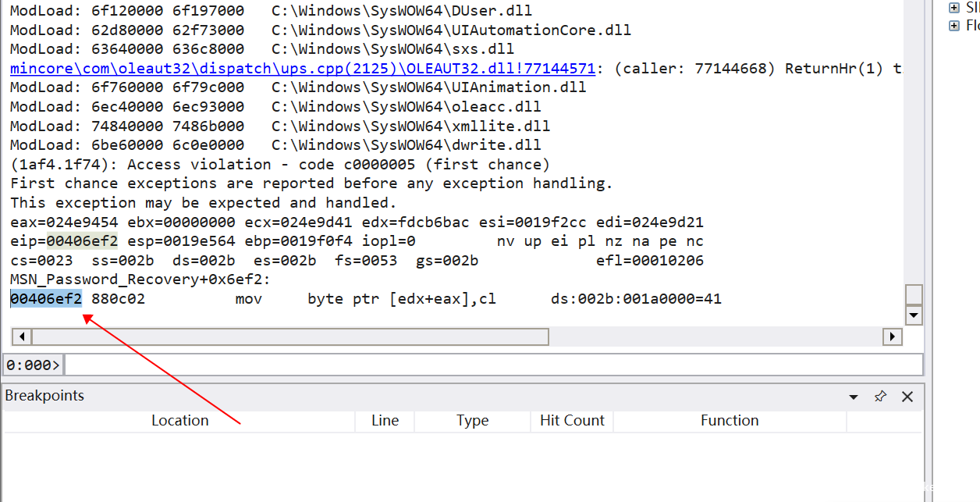This screenshot has width=980, height=502.
Task: Click the highlighted eip value 00406ef2
Action: (x=82, y=241)
